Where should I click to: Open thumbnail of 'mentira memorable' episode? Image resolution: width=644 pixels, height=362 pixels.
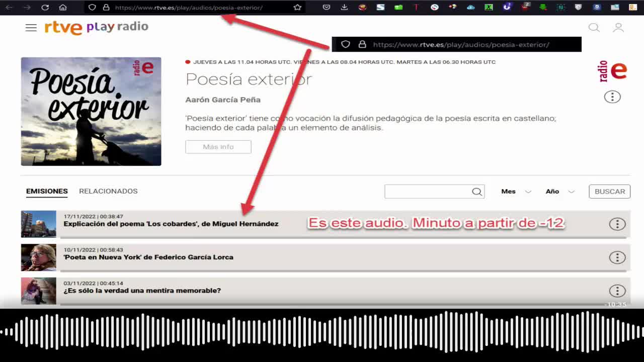(x=39, y=291)
